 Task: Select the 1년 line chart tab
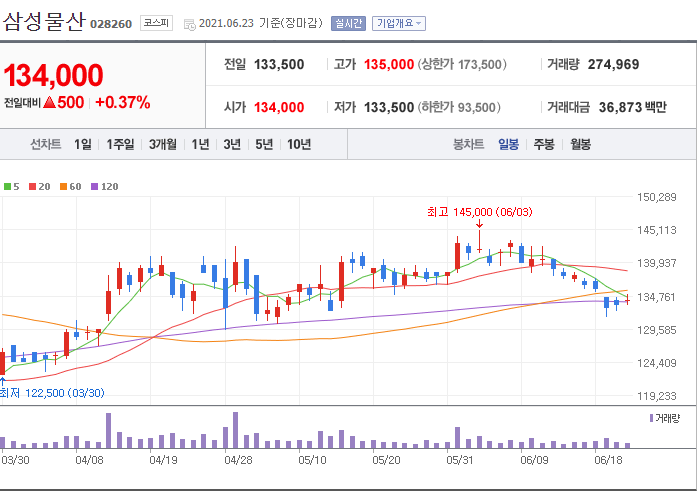[x=200, y=144]
